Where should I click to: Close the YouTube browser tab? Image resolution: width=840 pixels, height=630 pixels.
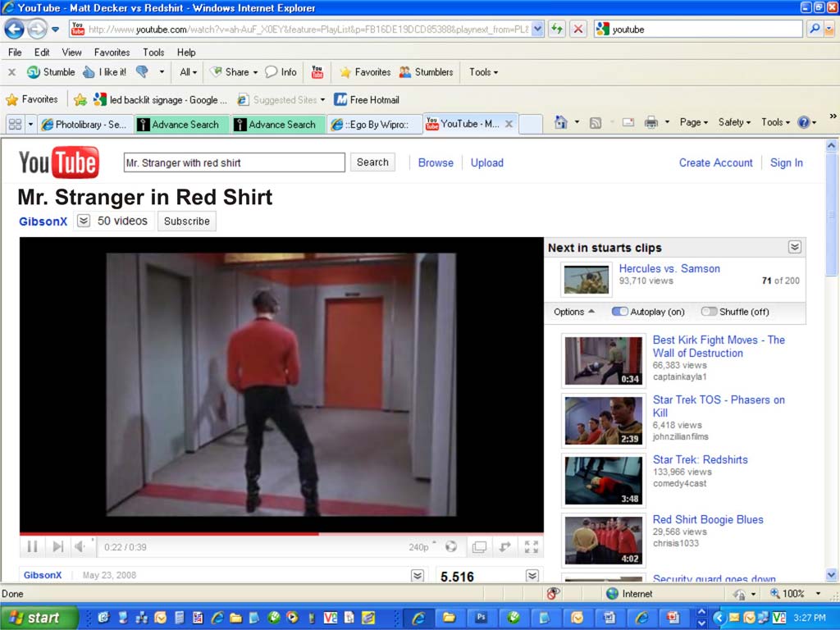(x=509, y=125)
